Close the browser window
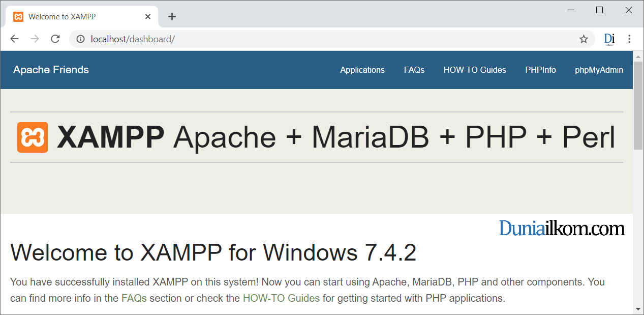This screenshot has width=644, height=315. [629, 10]
